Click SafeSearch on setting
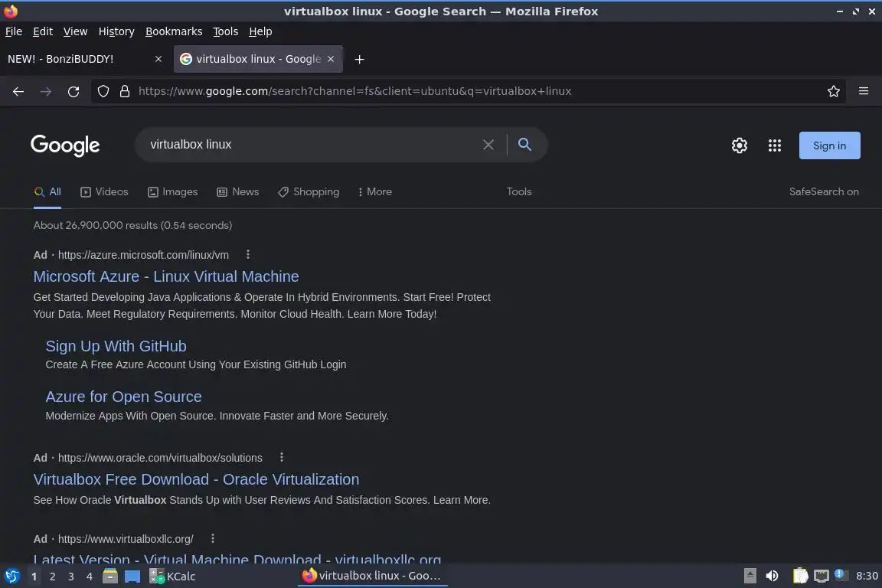Screen dimensions: 882x588 pyautogui.click(x=824, y=192)
